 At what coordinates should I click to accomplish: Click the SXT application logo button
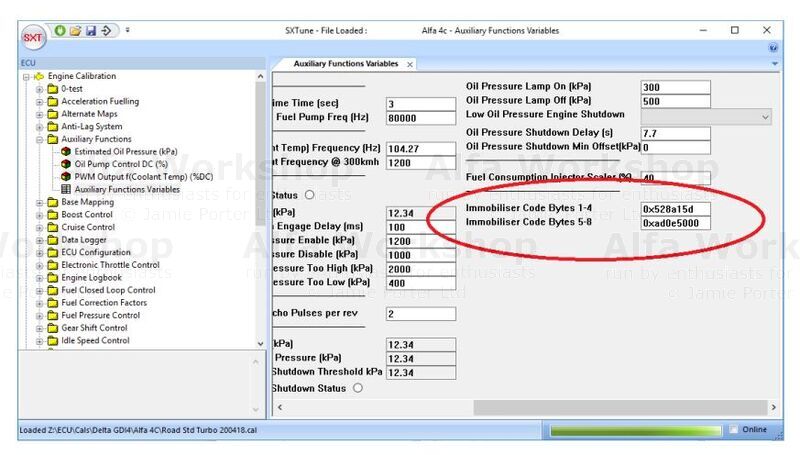coord(33,37)
